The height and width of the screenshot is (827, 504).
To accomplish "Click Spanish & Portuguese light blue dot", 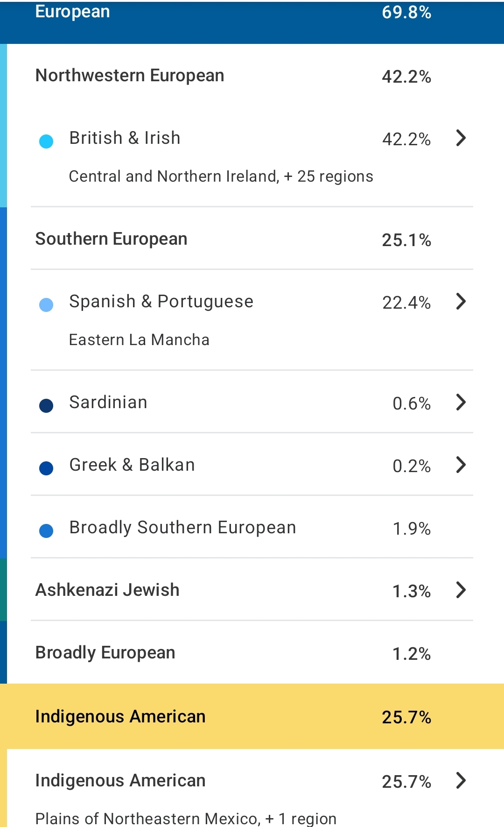I will [46, 304].
